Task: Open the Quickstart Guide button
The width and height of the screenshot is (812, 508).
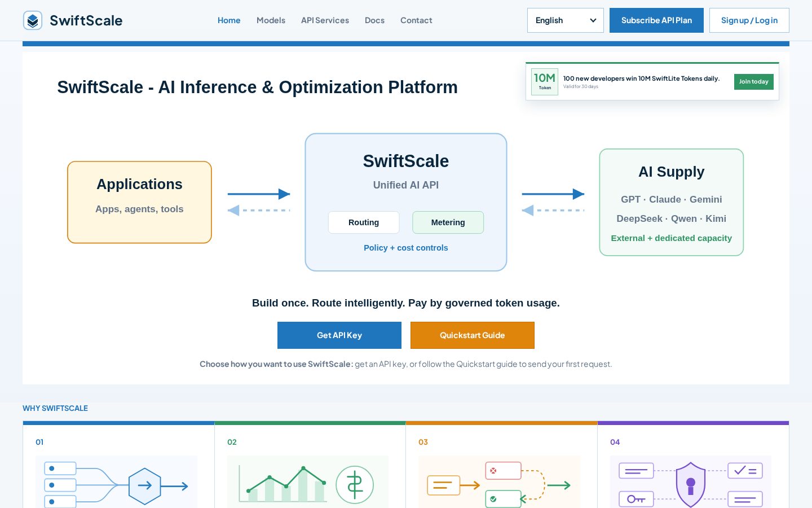Action: tap(473, 335)
